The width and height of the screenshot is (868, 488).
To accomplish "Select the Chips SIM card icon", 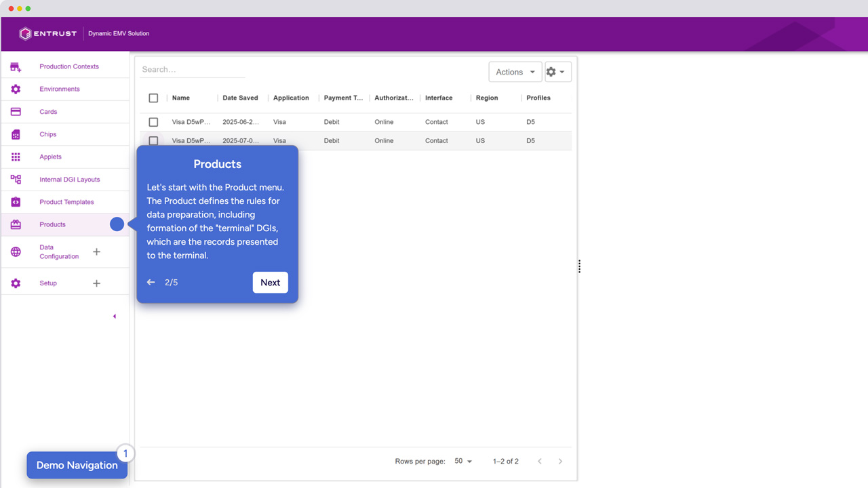I will click(x=16, y=134).
